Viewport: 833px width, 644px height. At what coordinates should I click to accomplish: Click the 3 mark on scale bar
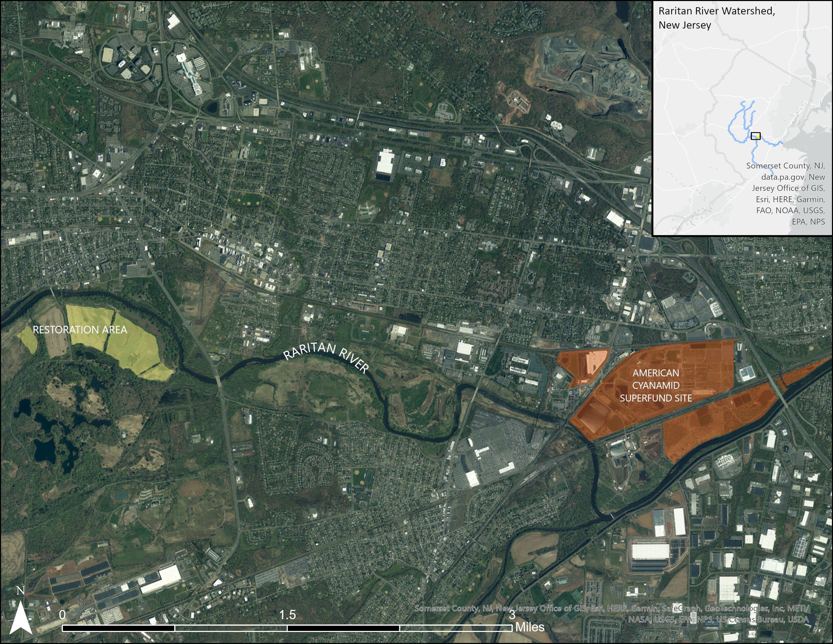point(512,615)
